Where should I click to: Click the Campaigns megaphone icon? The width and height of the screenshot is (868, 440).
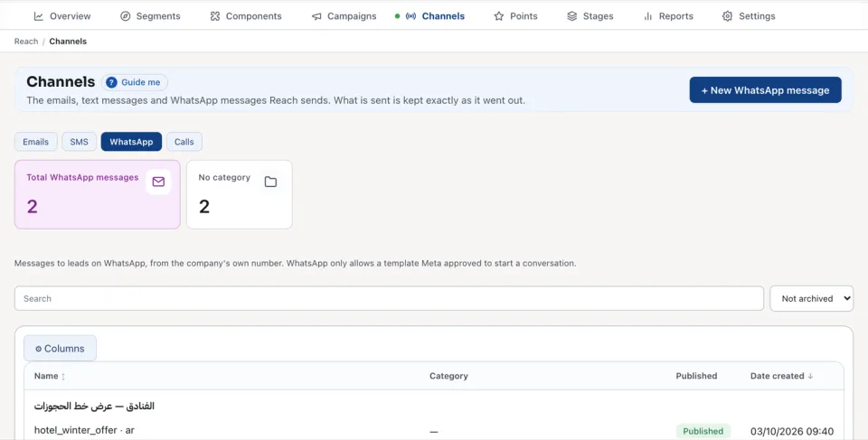(x=316, y=16)
